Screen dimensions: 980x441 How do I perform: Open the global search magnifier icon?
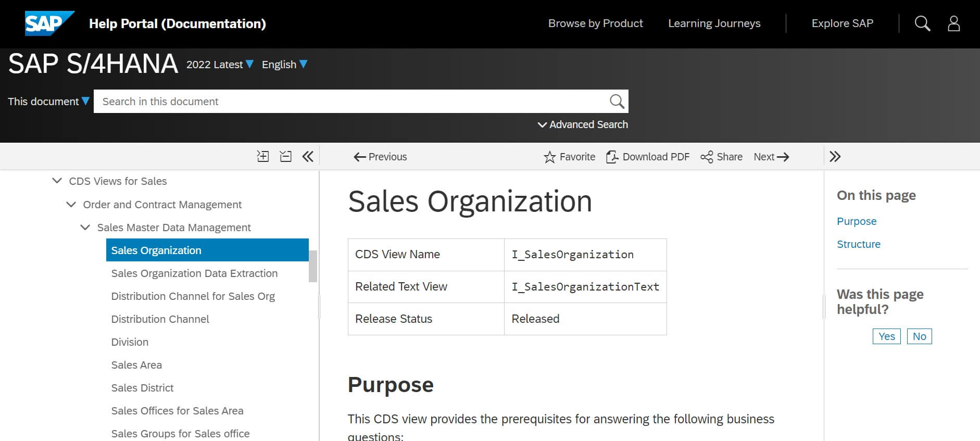click(922, 23)
